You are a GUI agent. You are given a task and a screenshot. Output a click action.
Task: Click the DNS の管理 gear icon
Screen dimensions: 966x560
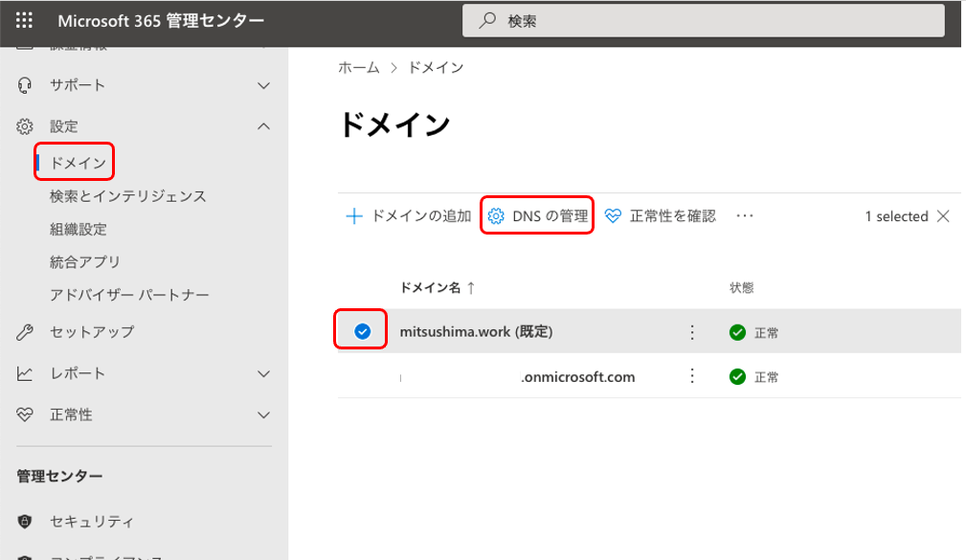(496, 216)
